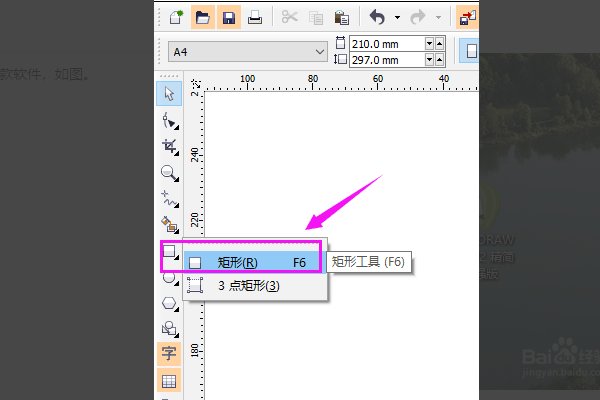This screenshot has width=600, height=400.
Task: Select the Table tool
Action: pyautogui.click(x=169, y=380)
